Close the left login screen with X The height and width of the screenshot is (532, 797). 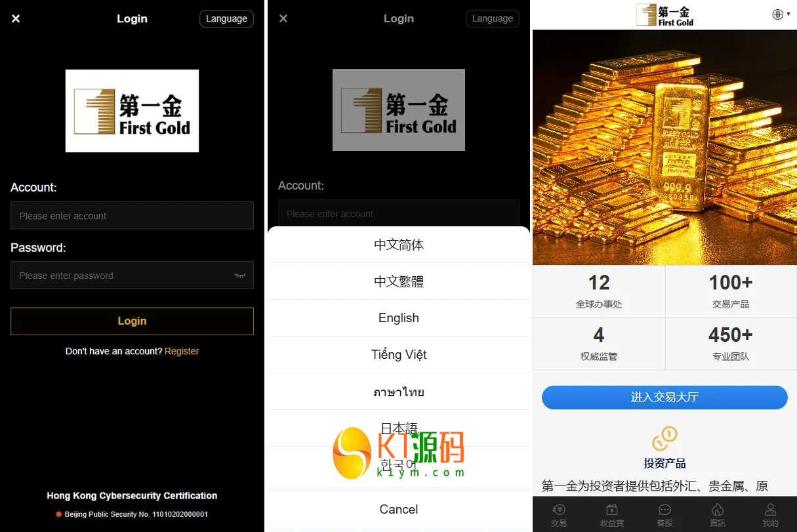(x=16, y=18)
